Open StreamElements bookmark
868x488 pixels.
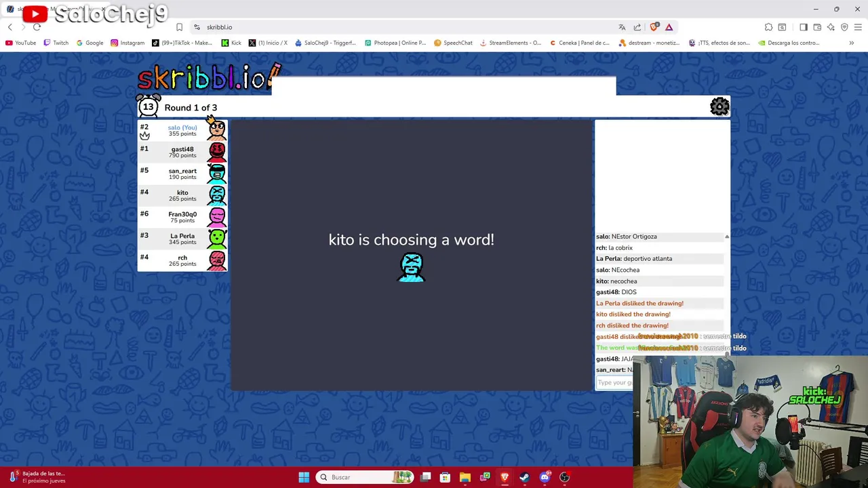510,43
